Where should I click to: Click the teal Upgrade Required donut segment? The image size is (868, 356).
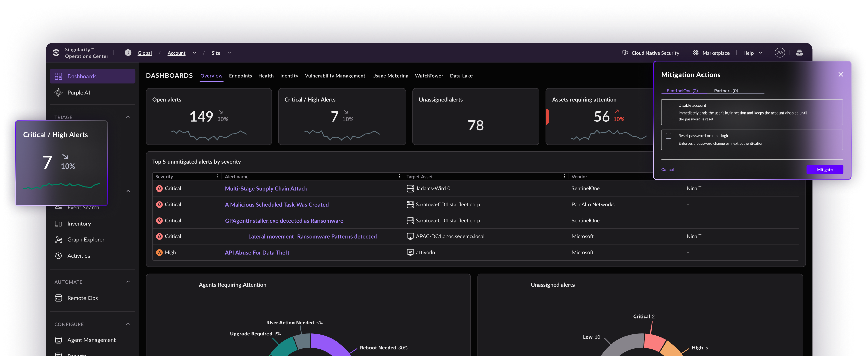click(x=285, y=347)
